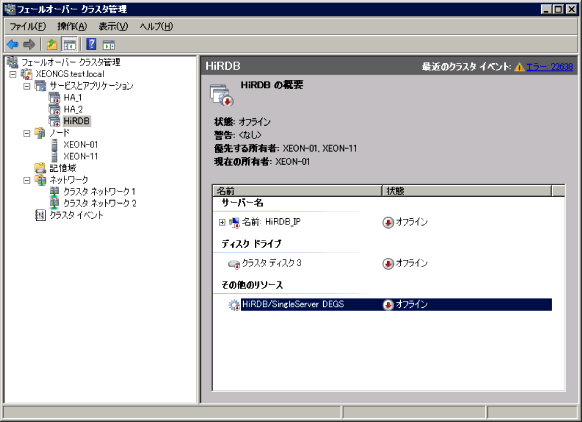Click the XEON-01 server icon
582x422 pixels.
point(54,145)
